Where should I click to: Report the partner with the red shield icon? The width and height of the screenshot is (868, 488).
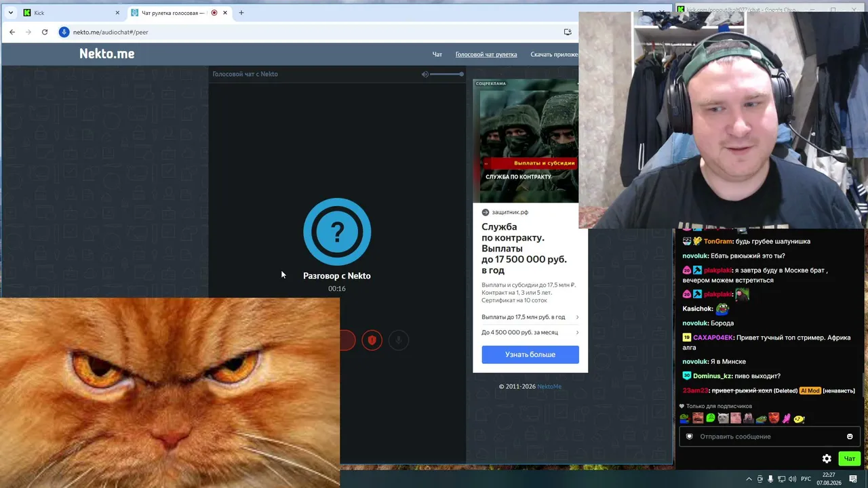click(x=372, y=340)
